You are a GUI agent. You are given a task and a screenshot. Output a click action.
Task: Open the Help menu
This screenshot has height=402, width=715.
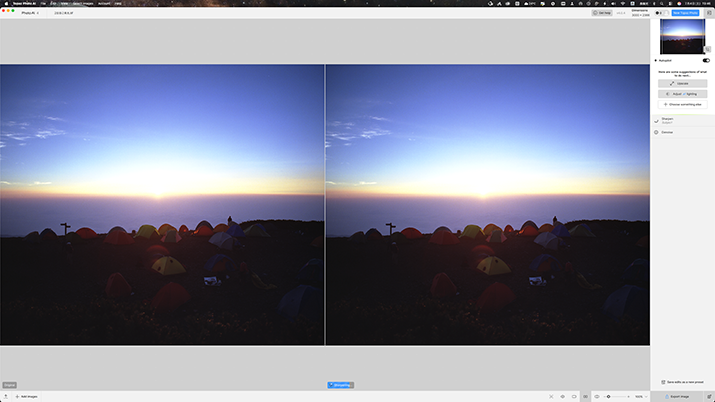pos(118,3)
